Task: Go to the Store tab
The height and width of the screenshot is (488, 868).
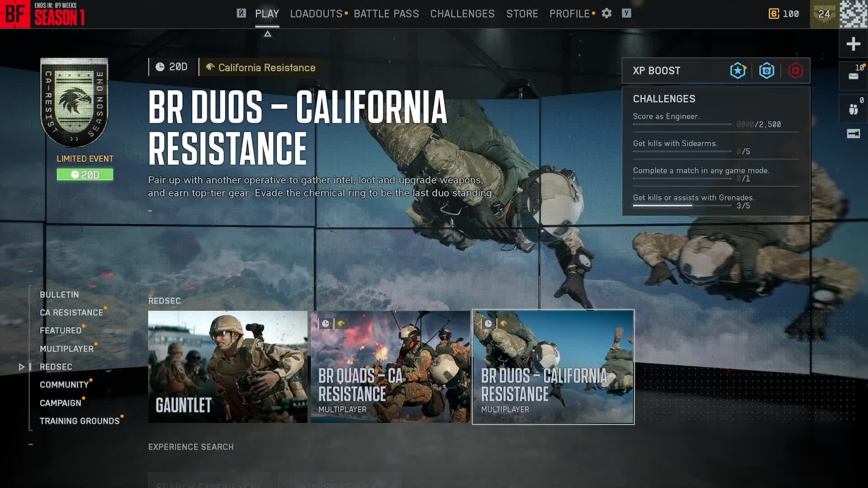Action: pyautogui.click(x=522, y=14)
